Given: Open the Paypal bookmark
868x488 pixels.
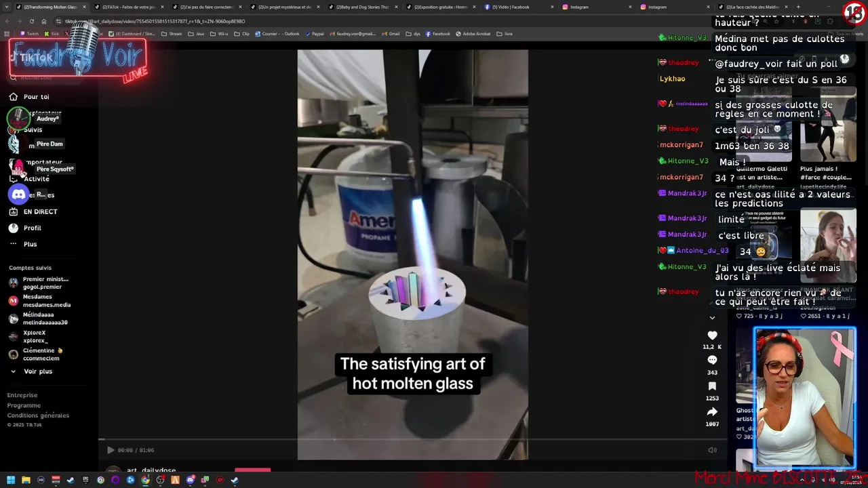Looking at the screenshot, I should tap(315, 34).
